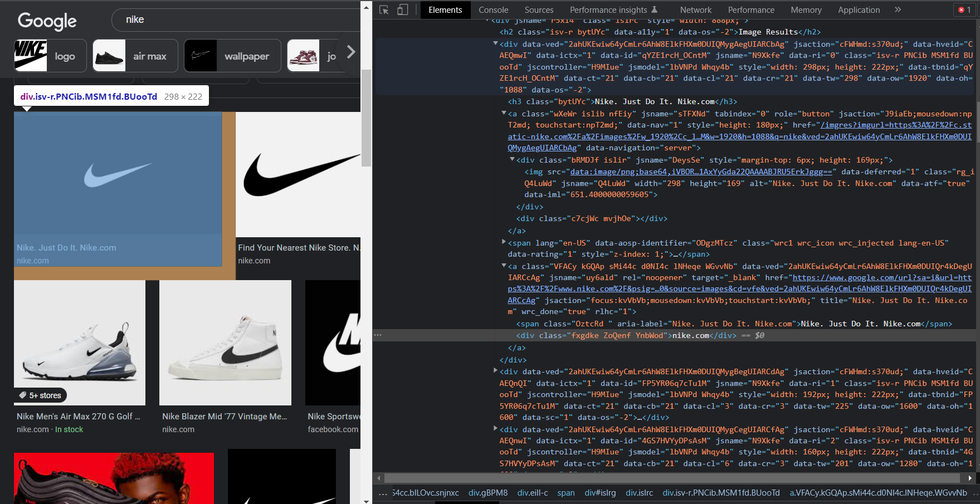This screenshot has width=980, height=504.
Task: Open the blue Nike swoosh image result
Action: click(x=118, y=173)
